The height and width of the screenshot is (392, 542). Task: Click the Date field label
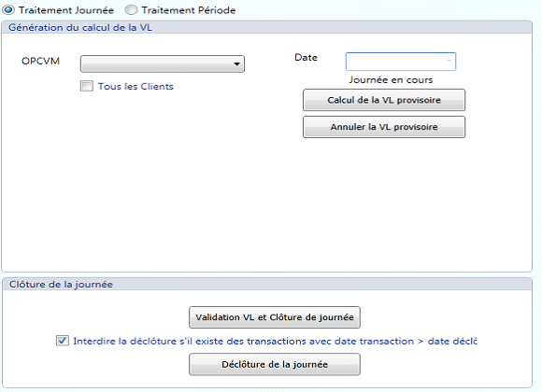coord(306,57)
